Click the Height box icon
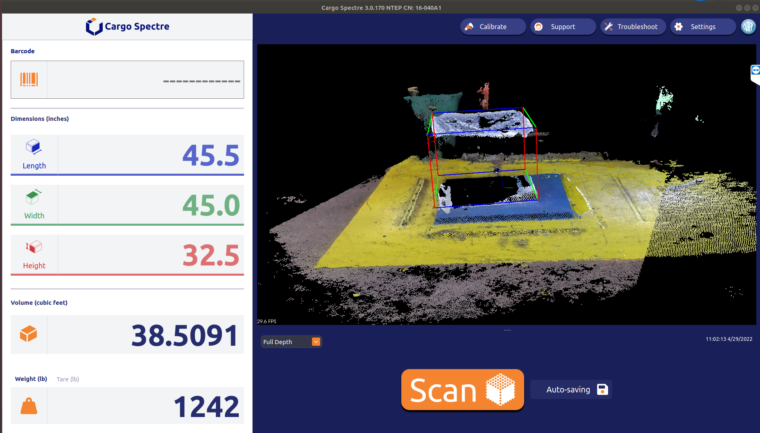This screenshot has height=433, width=760. (x=33, y=247)
